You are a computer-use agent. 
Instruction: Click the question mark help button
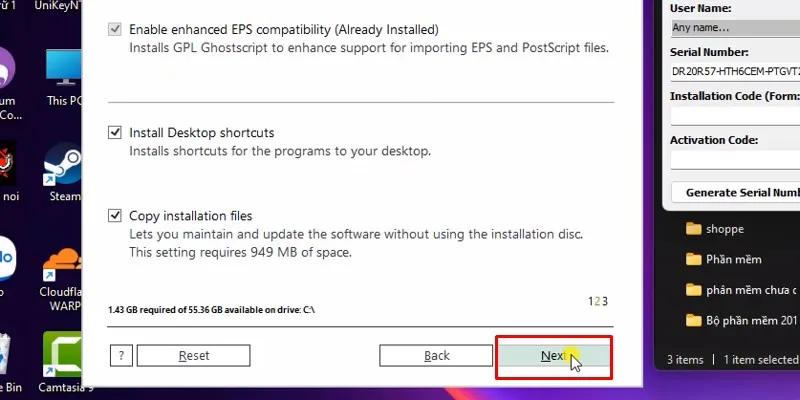tap(121, 355)
